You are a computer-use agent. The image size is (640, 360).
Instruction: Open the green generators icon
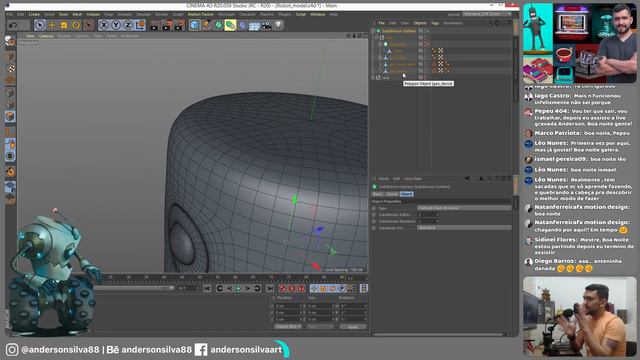click(218, 25)
